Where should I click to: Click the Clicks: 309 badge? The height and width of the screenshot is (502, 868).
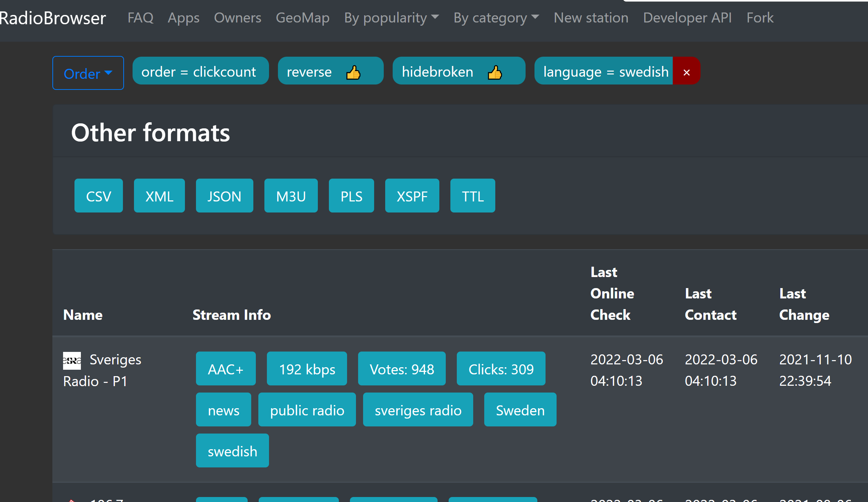coord(501,369)
